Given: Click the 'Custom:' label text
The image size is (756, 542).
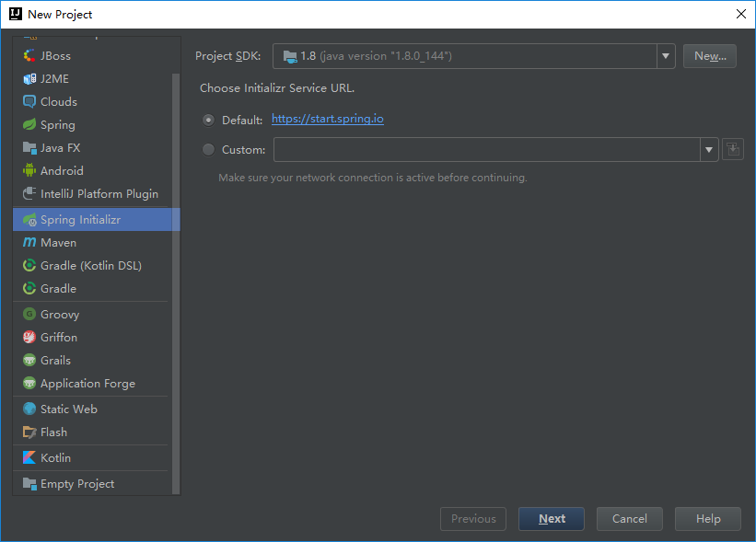Looking at the screenshot, I should click(x=243, y=150).
